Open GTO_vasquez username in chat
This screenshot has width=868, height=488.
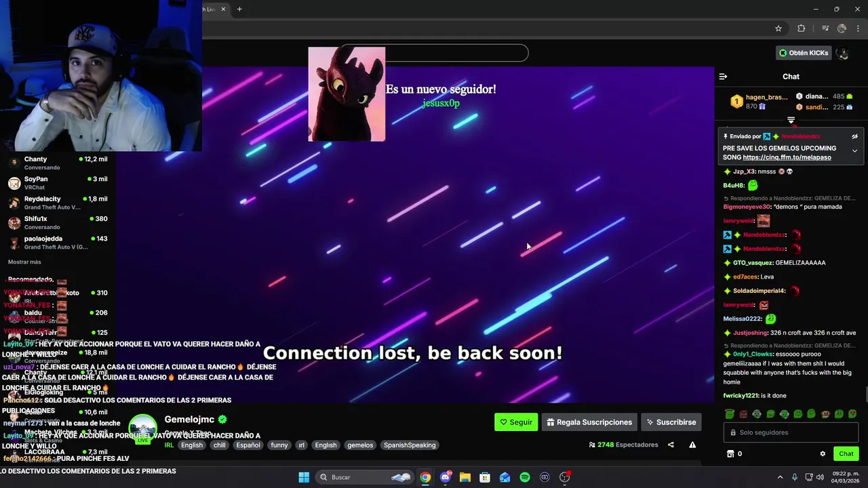(x=753, y=262)
